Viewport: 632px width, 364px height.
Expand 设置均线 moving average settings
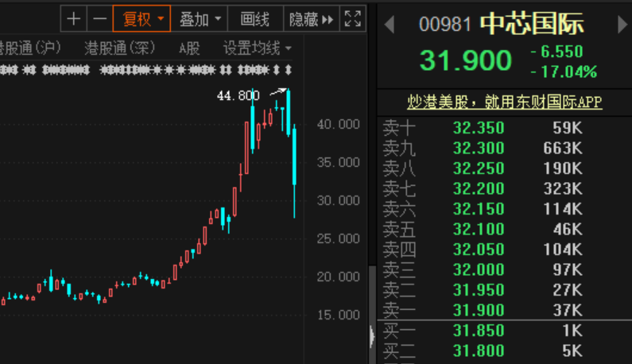click(x=257, y=48)
